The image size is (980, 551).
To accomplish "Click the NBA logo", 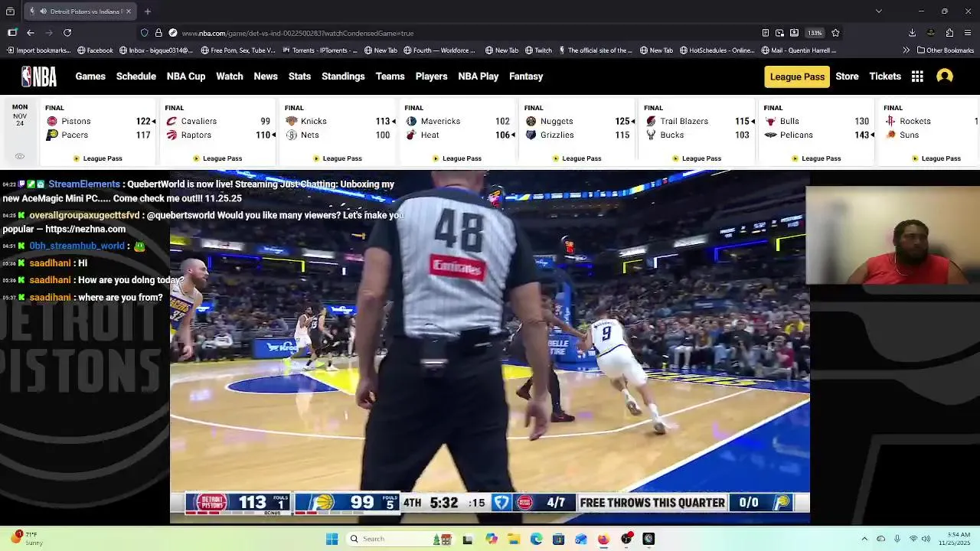I will [x=39, y=77].
